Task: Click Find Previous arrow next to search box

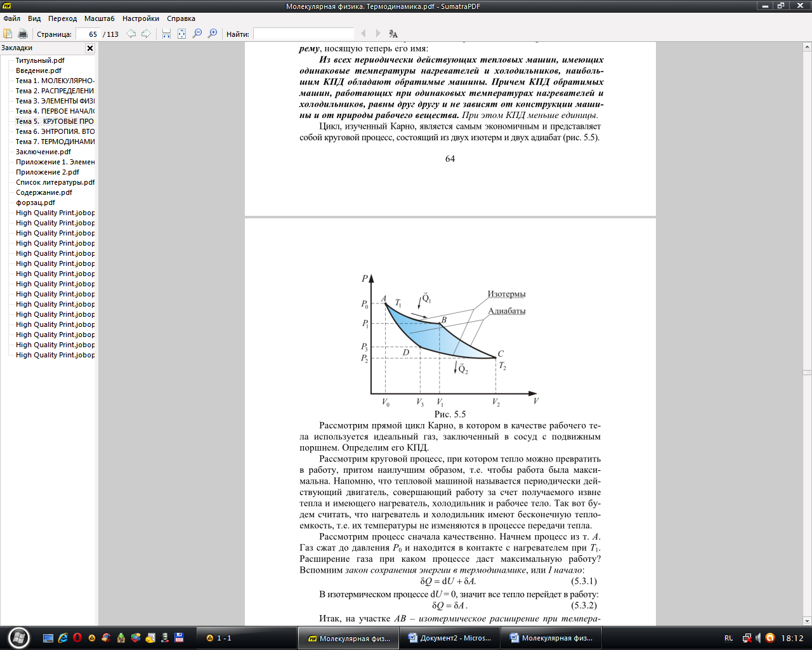Action: tap(363, 34)
